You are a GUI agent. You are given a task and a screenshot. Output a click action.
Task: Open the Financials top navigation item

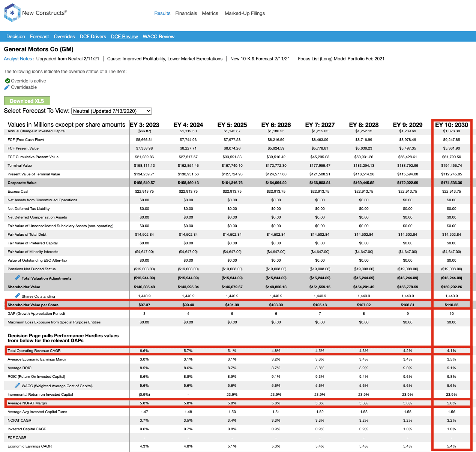click(x=186, y=13)
